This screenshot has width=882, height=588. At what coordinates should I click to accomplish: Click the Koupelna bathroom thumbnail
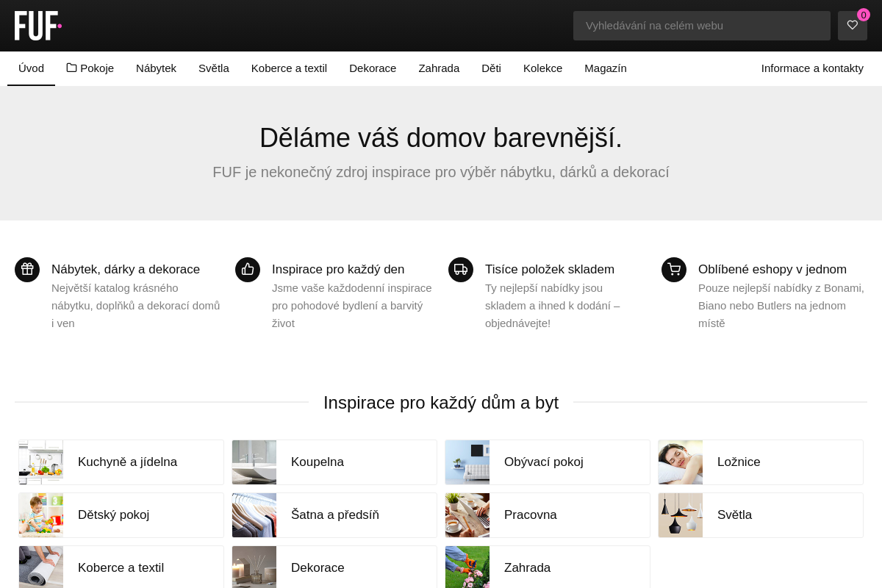(254, 462)
